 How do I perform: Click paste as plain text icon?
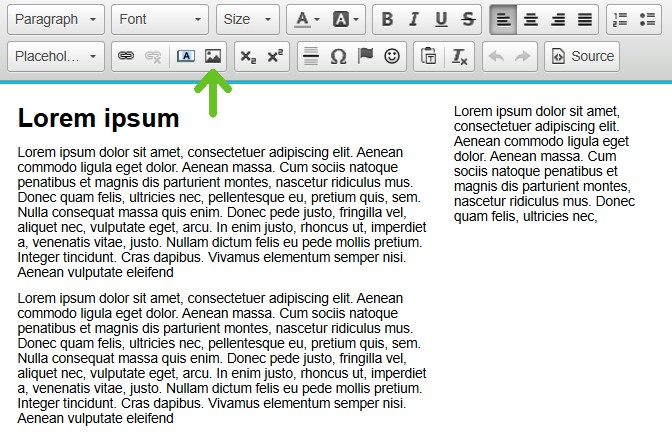coord(428,56)
